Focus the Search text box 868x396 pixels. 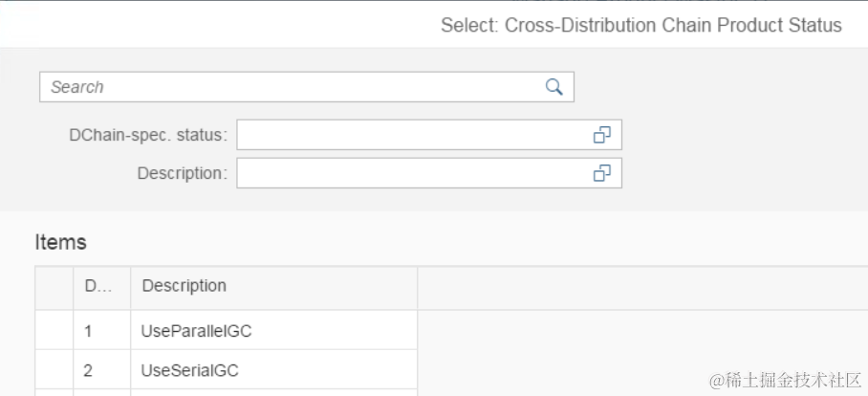(x=287, y=87)
